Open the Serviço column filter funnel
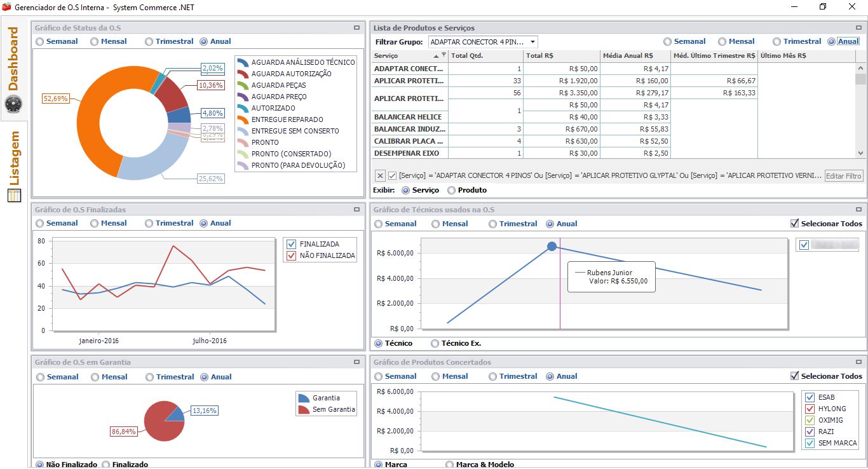868x469 pixels. (x=444, y=55)
